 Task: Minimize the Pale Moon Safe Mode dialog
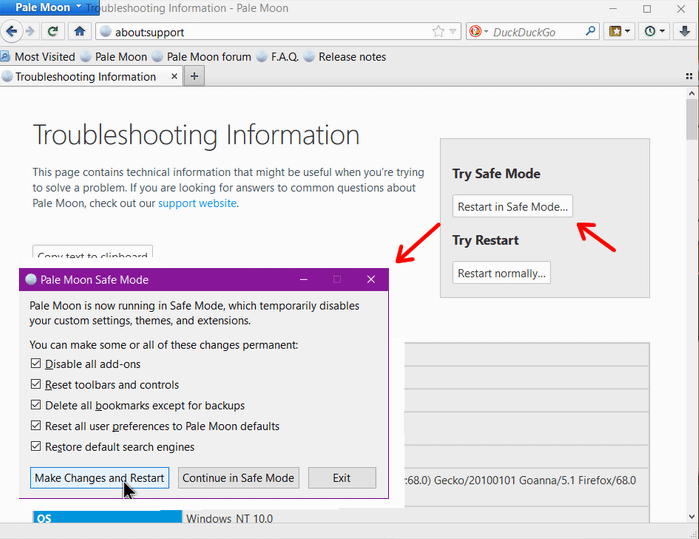pos(304,280)
